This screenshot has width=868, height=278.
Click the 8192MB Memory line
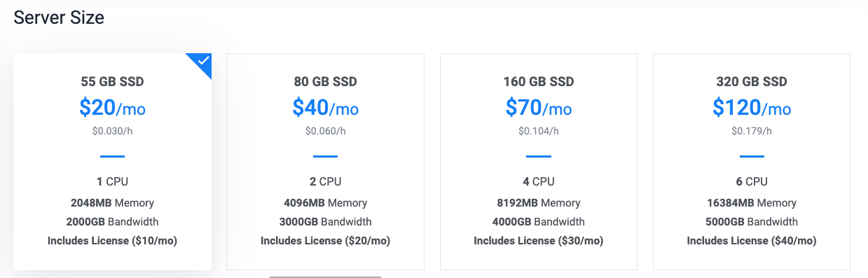pos(539,203)
